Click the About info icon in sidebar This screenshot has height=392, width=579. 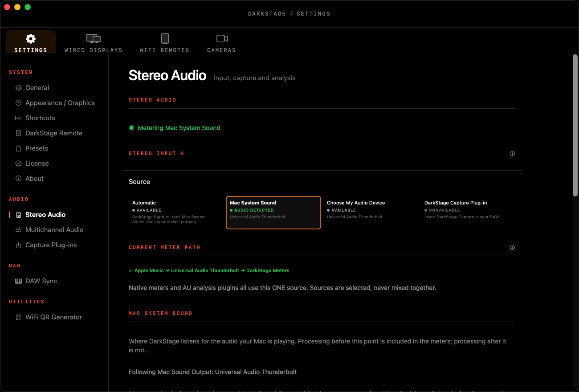(18, 179)
